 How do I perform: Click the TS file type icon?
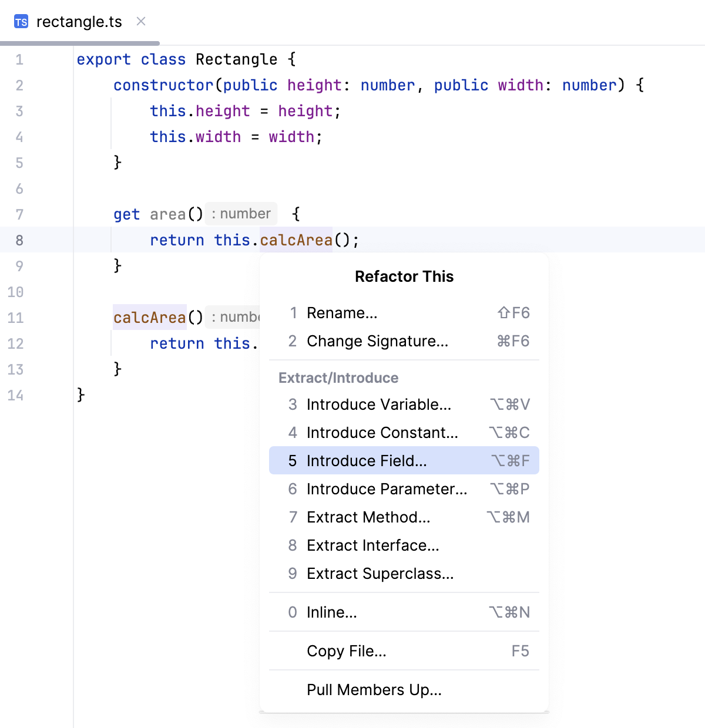[x=21, y=22]
